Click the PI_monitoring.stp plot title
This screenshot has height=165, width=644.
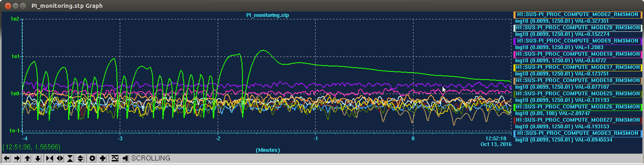coord(268,15)
